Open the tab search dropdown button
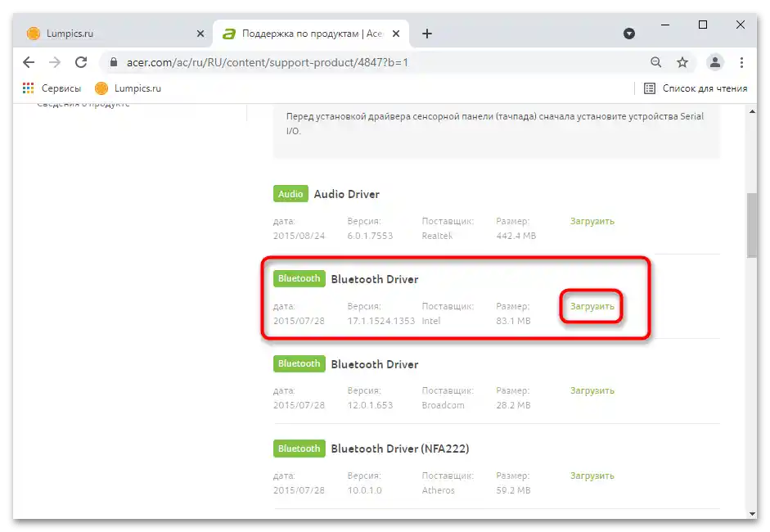Screen dimensions: 770x532 629,34
